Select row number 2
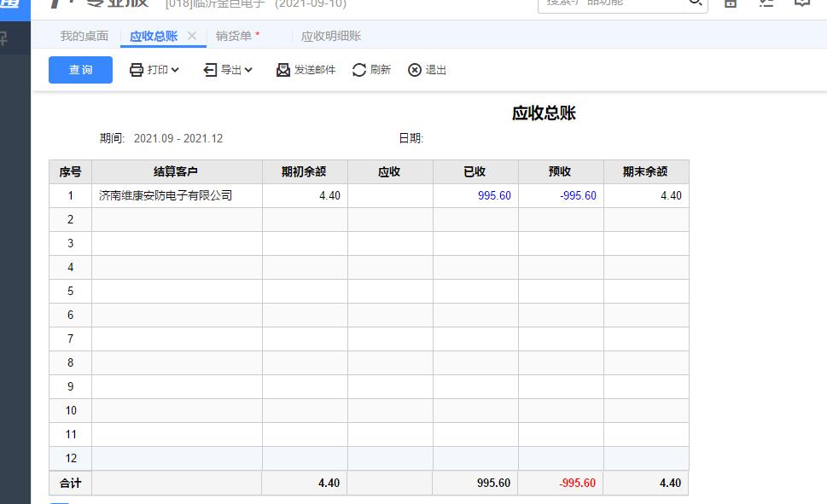This screenshot has height=504, width=827. click(70, 219)
